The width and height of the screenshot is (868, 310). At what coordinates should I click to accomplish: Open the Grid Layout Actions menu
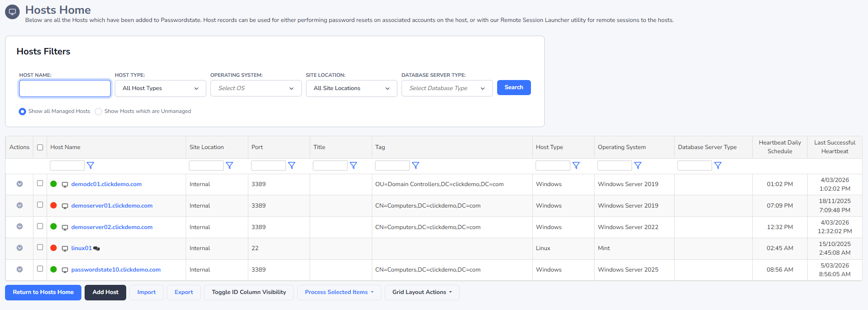tap(422, 292)
